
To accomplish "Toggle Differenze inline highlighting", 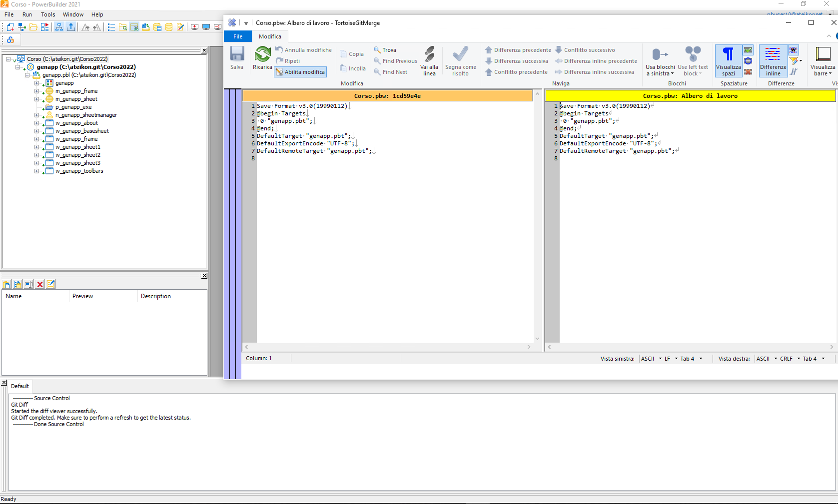I will pos(773,61).
